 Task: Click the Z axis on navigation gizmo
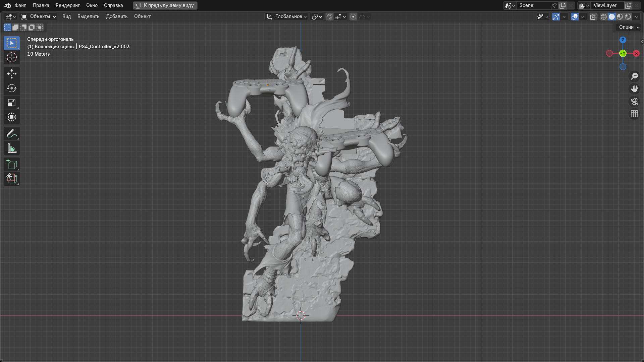click(623, 40)
